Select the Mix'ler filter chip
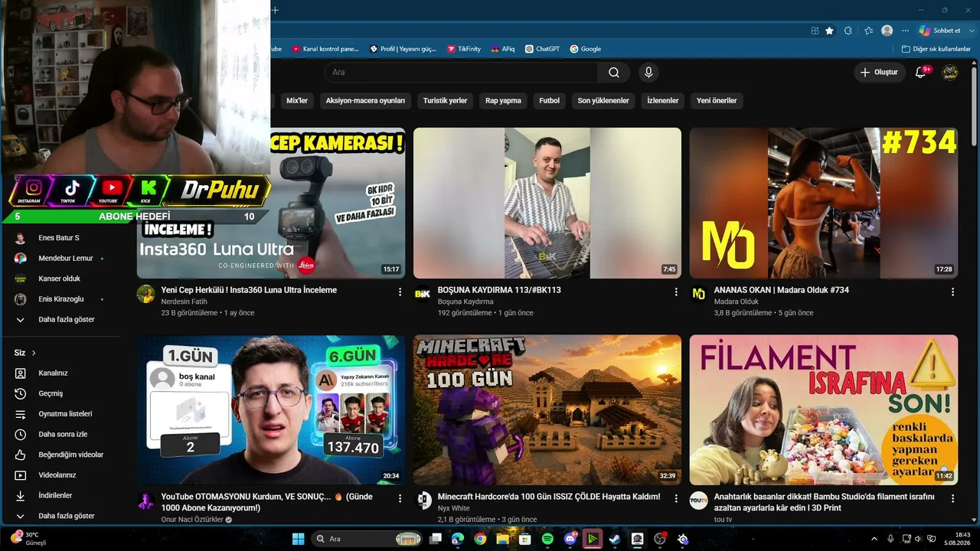Screen dimensions: 980x551 297,100
